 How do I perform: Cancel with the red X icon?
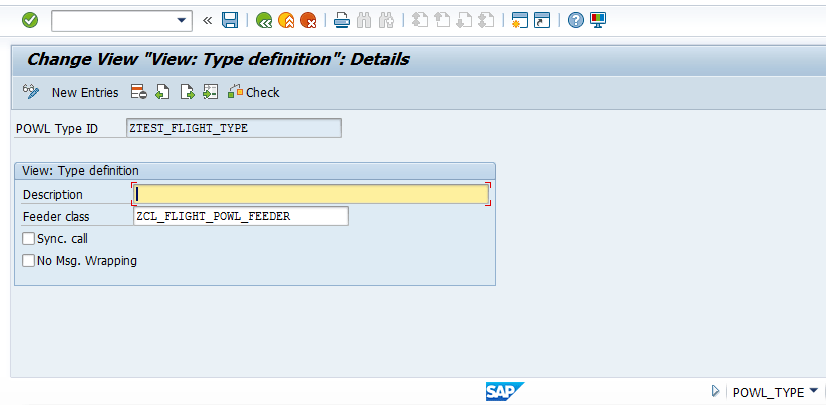pyautogui.click(x=308, y=21)
